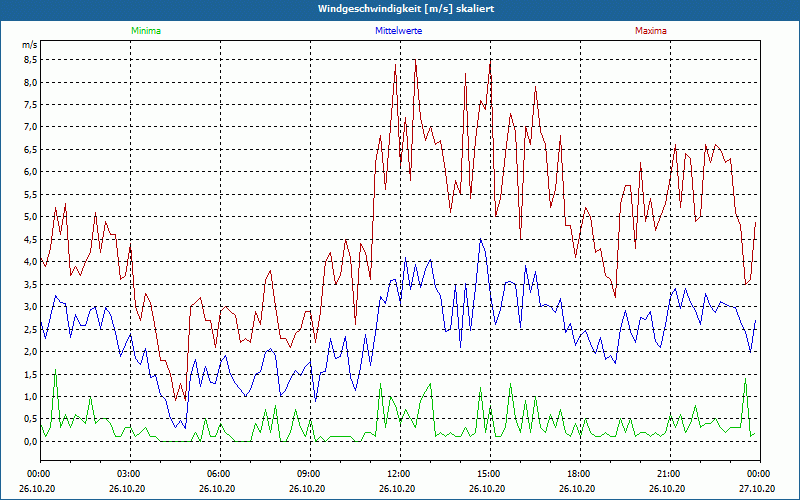Image resolution: width=800 pixels, height=500 pixels.
Task: Click the 5,0 y-axis value
Action: 29,217
